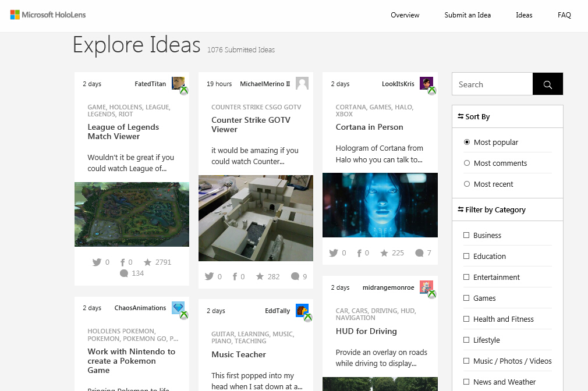
Task: Open the FAQ page
Action: click(564, 15)
